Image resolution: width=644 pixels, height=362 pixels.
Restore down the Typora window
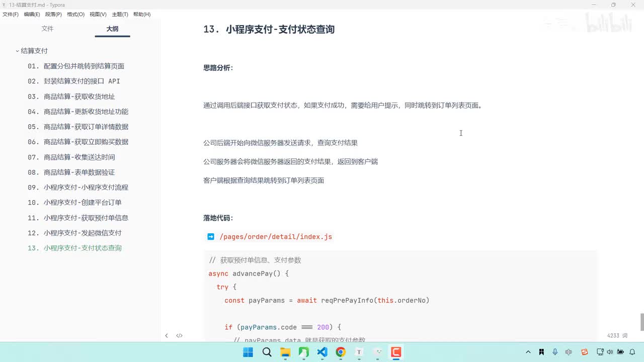pyautogui.click(x=613, y=5)
